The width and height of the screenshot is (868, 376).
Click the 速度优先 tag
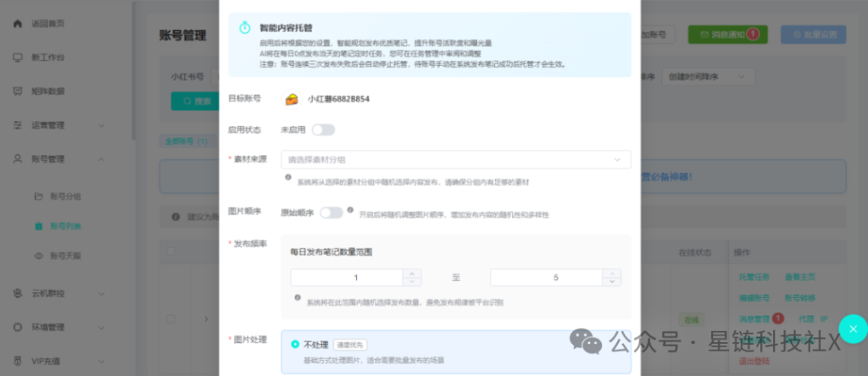tap(350, 345)
